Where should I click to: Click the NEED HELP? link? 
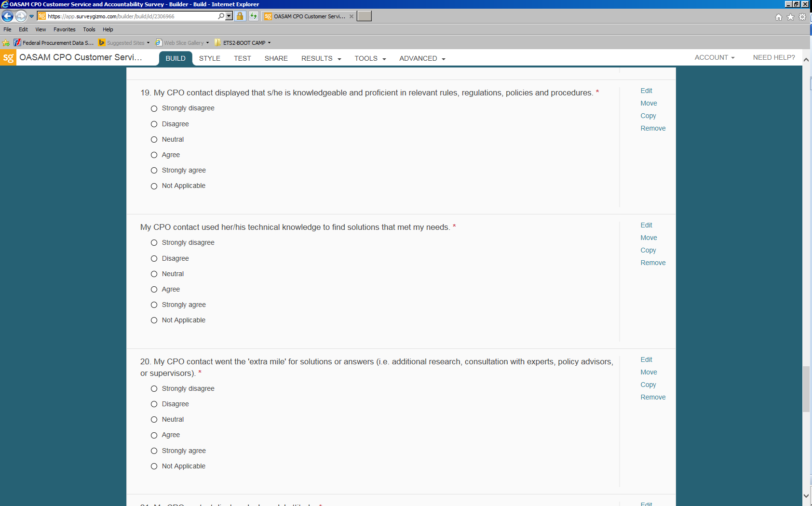774,57
